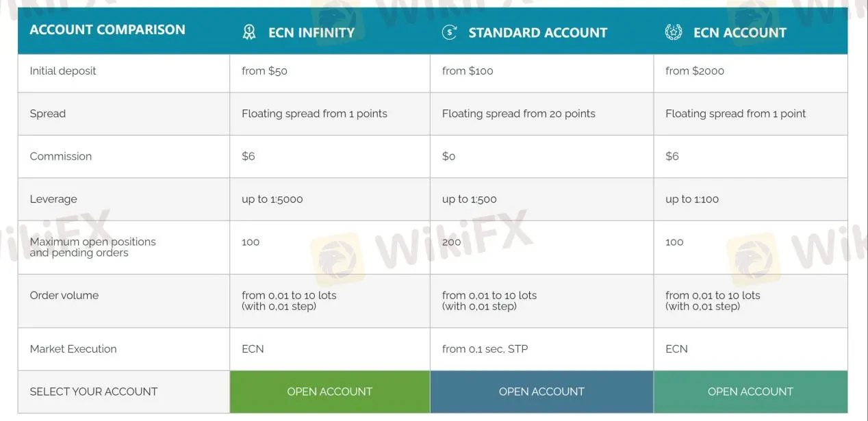
Task: Open account for ECN ACCOUNT
Action: (x=750, y=392)
